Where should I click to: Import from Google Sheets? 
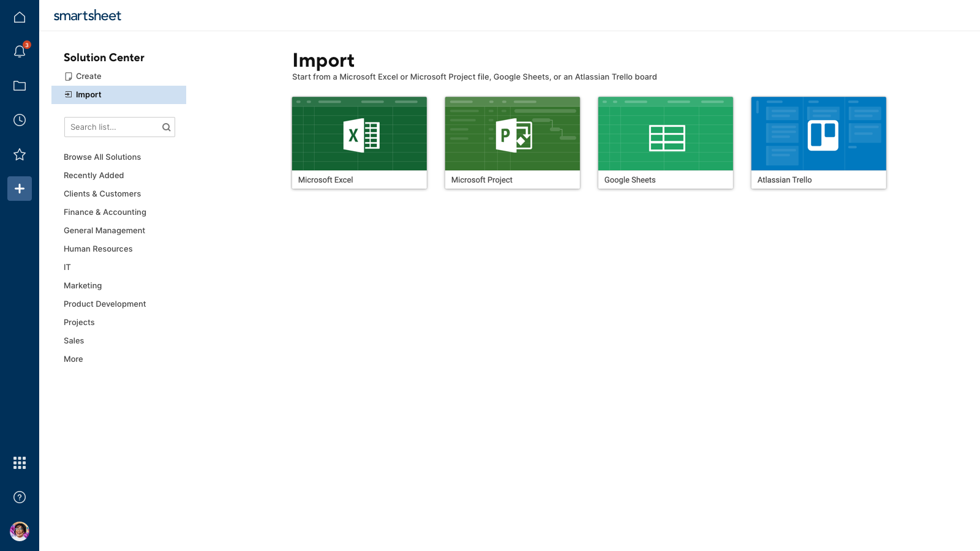click(x=665, y=142)
